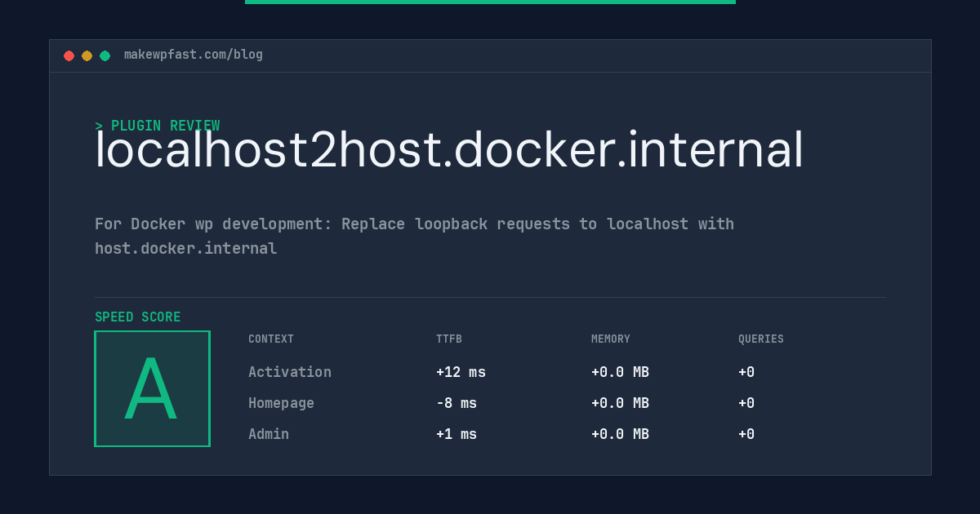Screen dimensions: 980x514
Task: Select the Activation row label
Action: pyautogui.click(x=290, y=372)
